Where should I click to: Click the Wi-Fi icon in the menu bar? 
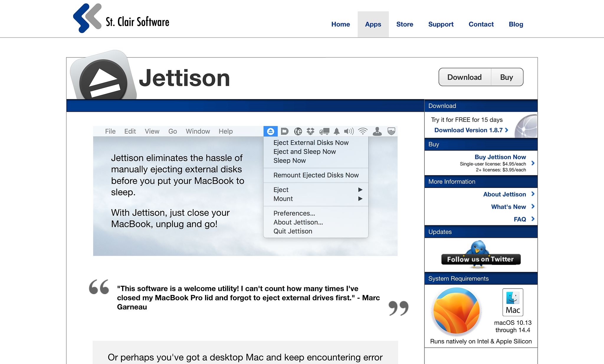pyautogui.click(x=363, y=131)
